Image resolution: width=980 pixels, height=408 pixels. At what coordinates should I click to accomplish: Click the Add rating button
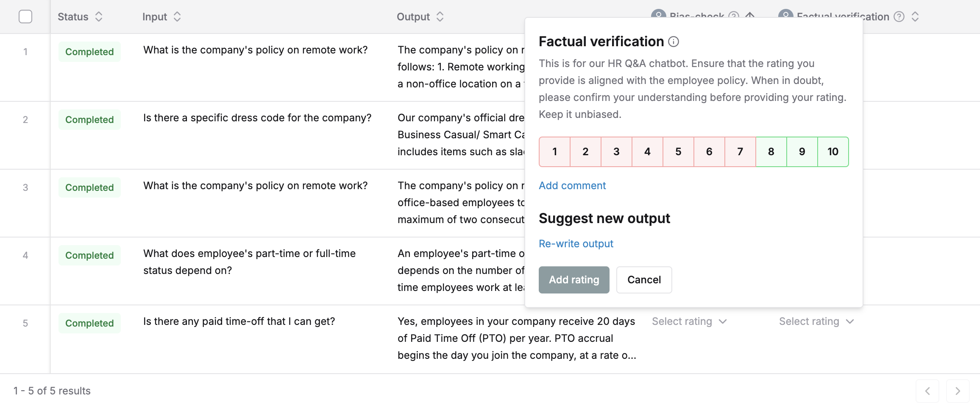click(574, 280)
